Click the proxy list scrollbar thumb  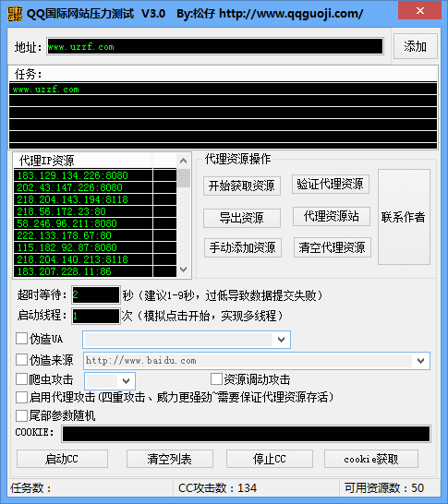183,178
